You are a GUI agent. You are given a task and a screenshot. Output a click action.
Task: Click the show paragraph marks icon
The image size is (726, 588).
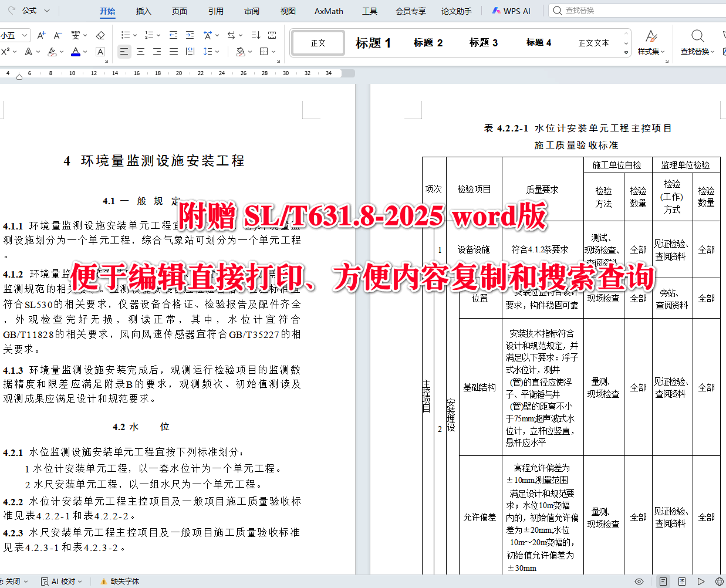(x=272, y=35)
